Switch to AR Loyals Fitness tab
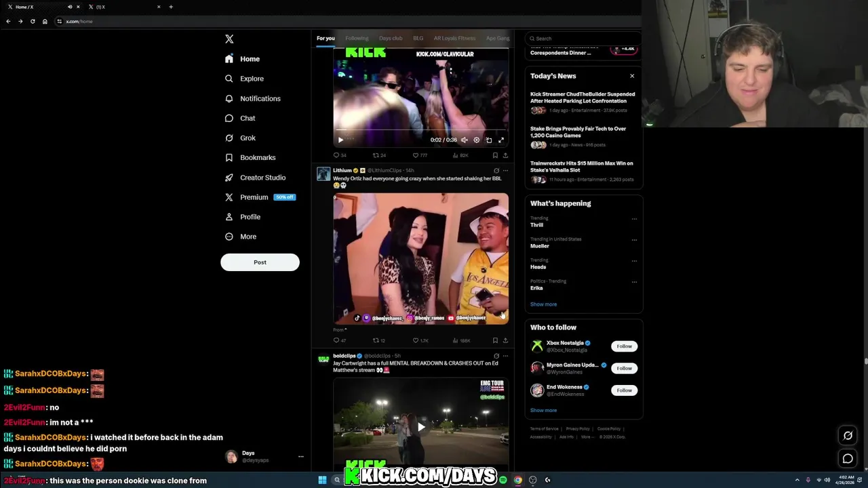This screenshot has width=868, height=488. [454, 38]
